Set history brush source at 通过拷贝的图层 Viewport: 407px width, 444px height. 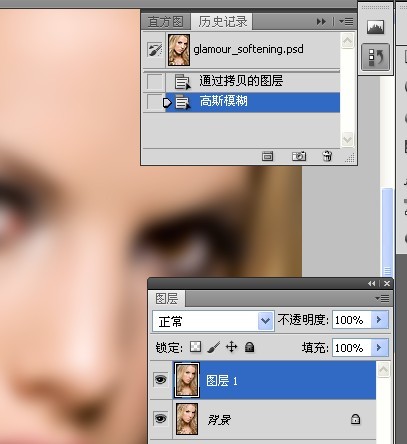click(x=155, y=82)
